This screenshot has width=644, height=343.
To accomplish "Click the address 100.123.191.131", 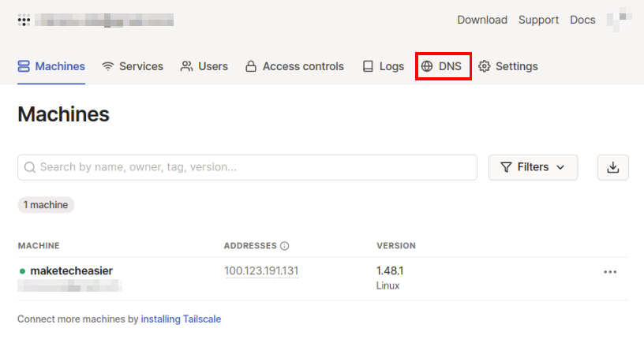I will click(261, 270).
